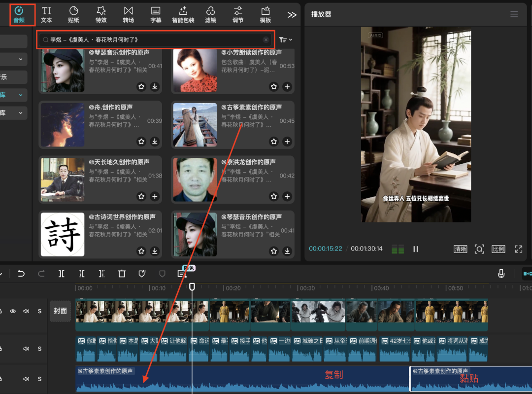
Task: Expand more tabs with double-arrow button
Action: click(x=292, y=15)
